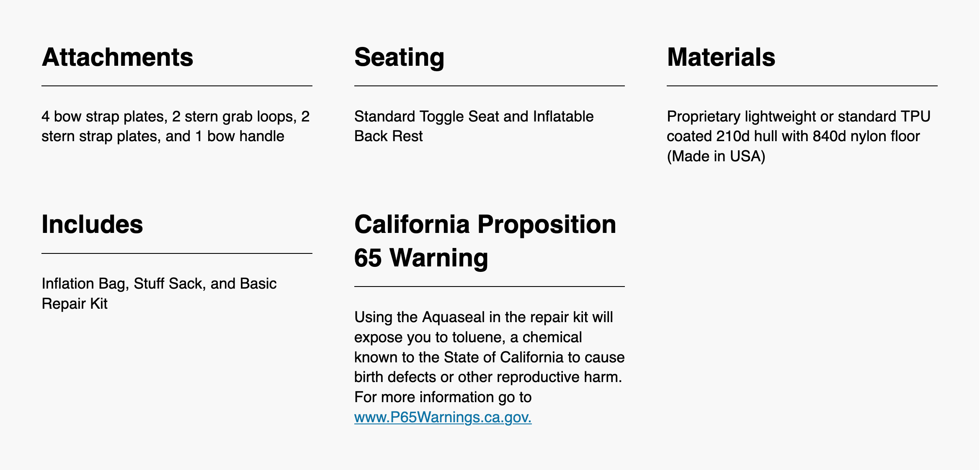Click the Standard Toggle Seat description

click(474, 116)
